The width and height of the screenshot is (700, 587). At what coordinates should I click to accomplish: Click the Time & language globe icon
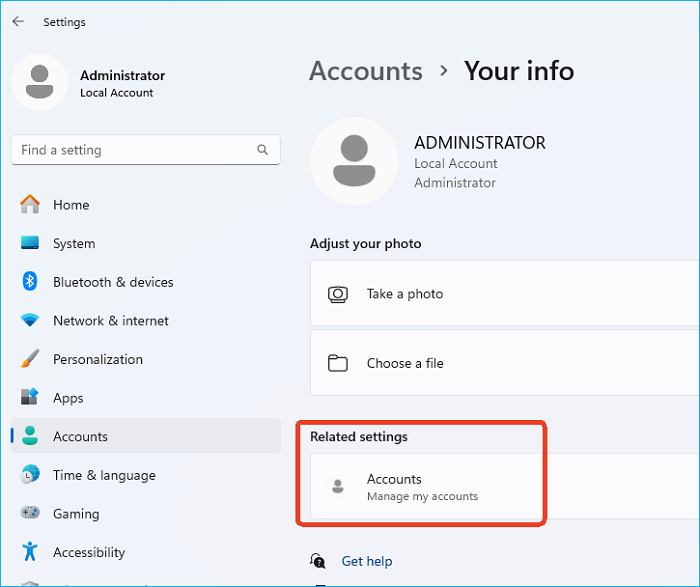pos(30,475)
